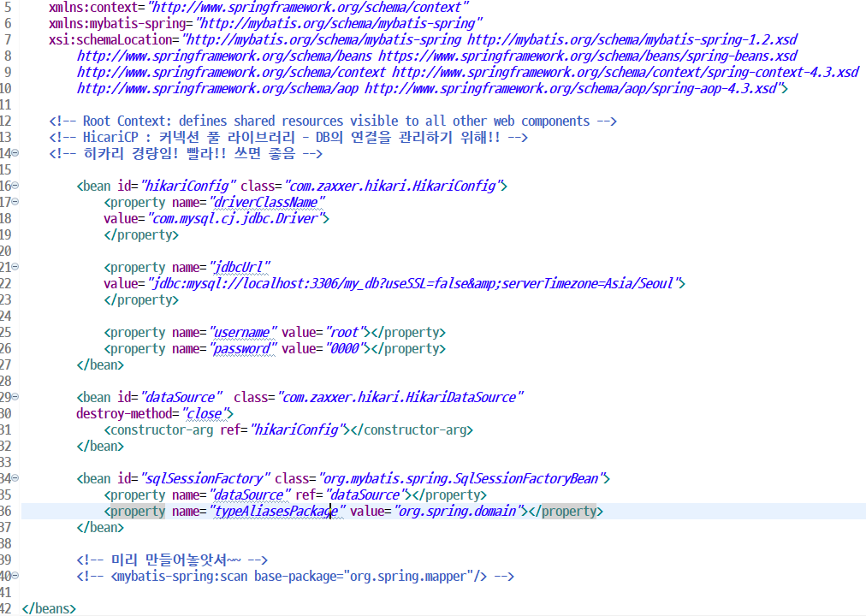Click the "xmlns:mybatis-spring" attribute name
Screen dimensions: 866x616
pyautogui.click(x=117, y=24)
